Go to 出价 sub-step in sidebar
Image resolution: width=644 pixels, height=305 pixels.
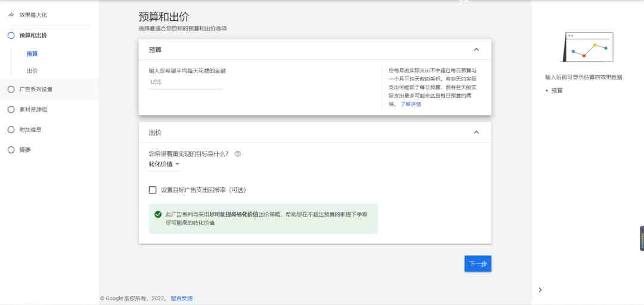pos(32,70)
